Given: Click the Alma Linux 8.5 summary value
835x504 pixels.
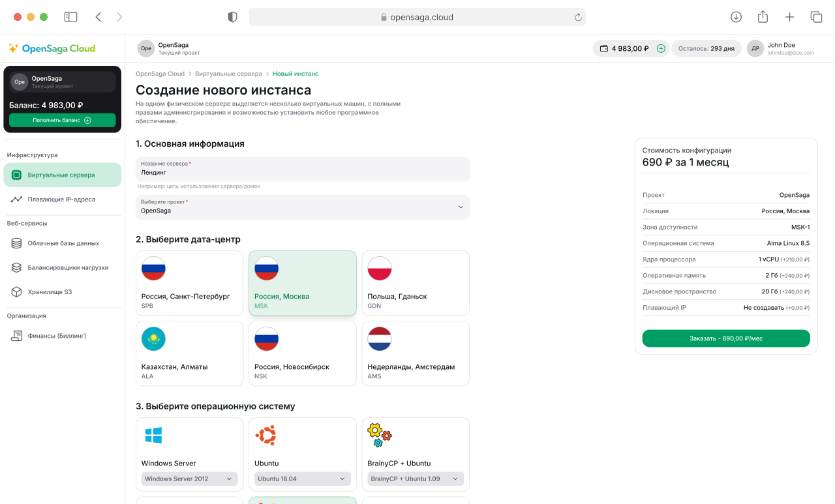Looking at the screenshot, I should click(788, 243).
